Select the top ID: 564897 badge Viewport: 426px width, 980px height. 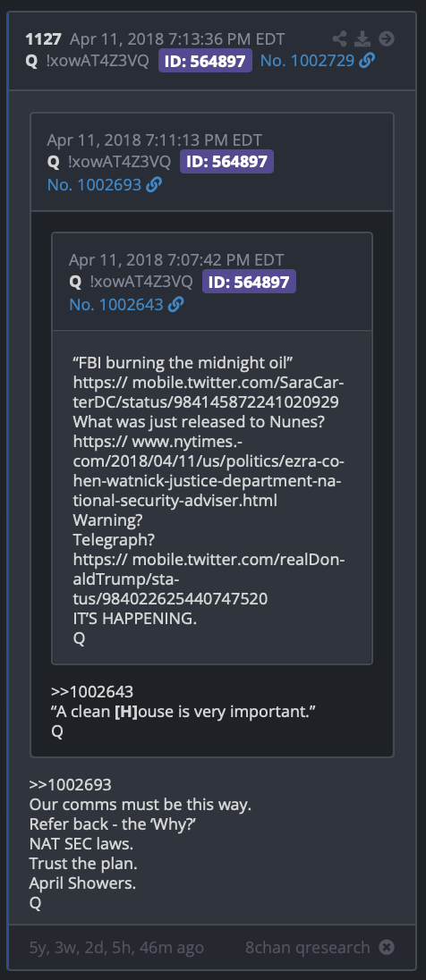point(205,61)
